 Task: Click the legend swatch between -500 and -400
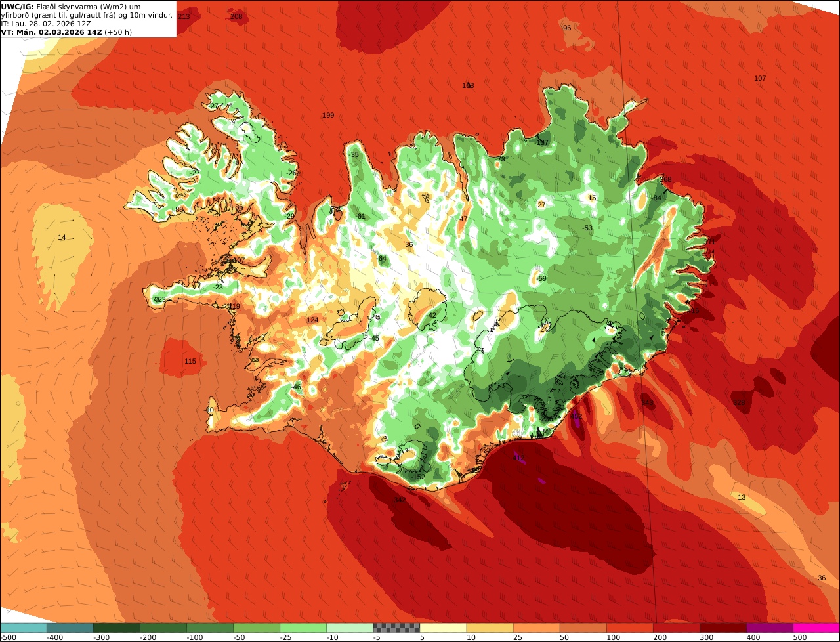click(x=24, y=628)
